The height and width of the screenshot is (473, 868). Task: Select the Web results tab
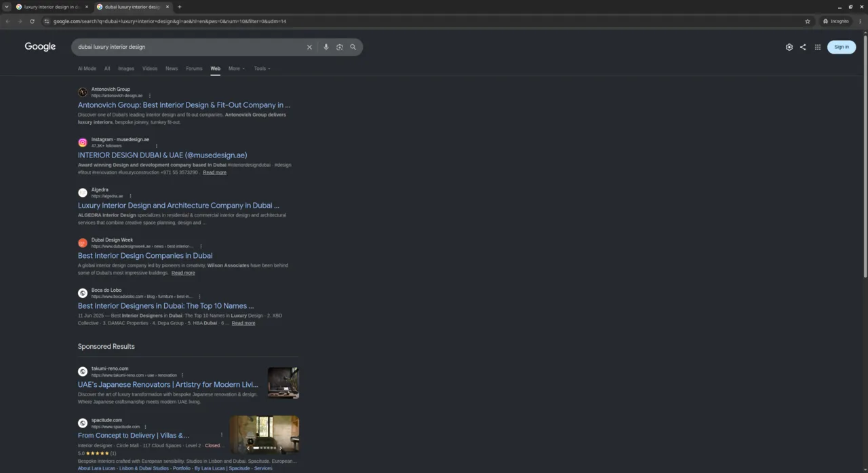pos(215,69)
